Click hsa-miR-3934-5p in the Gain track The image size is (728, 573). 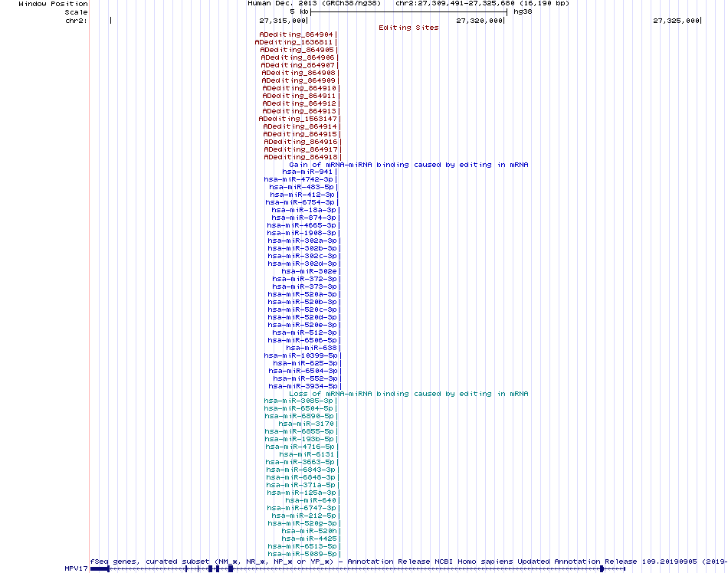[303, 386]
